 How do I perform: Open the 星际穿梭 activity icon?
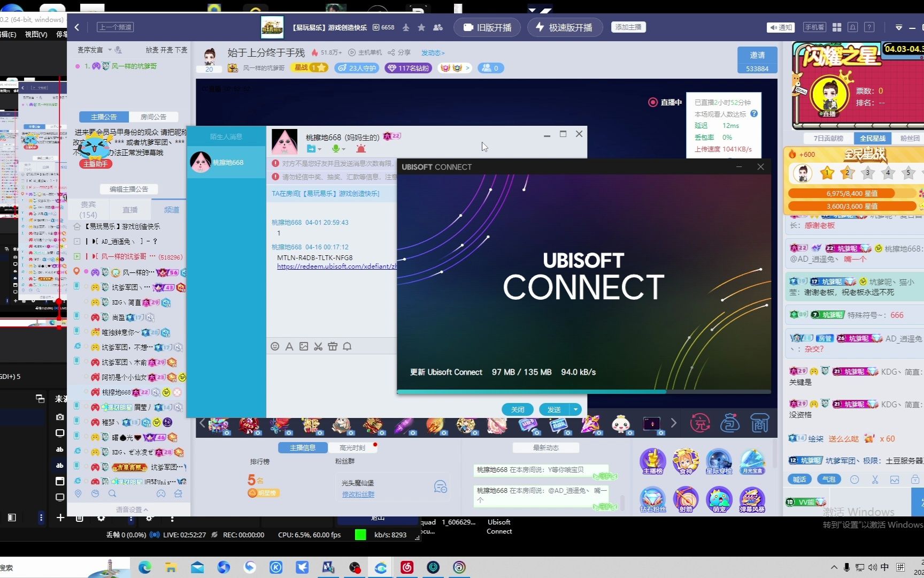pos(719,462)
